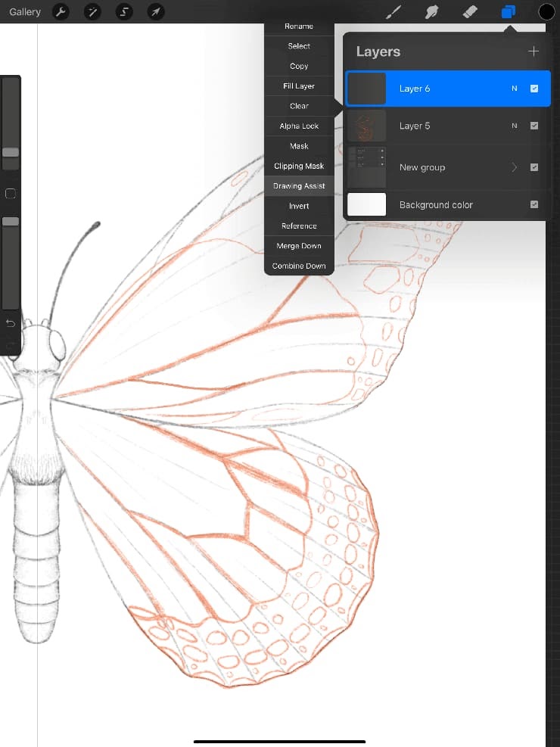Expand New group chevron
Screen dimensions: 560x747
coord(515,167)
